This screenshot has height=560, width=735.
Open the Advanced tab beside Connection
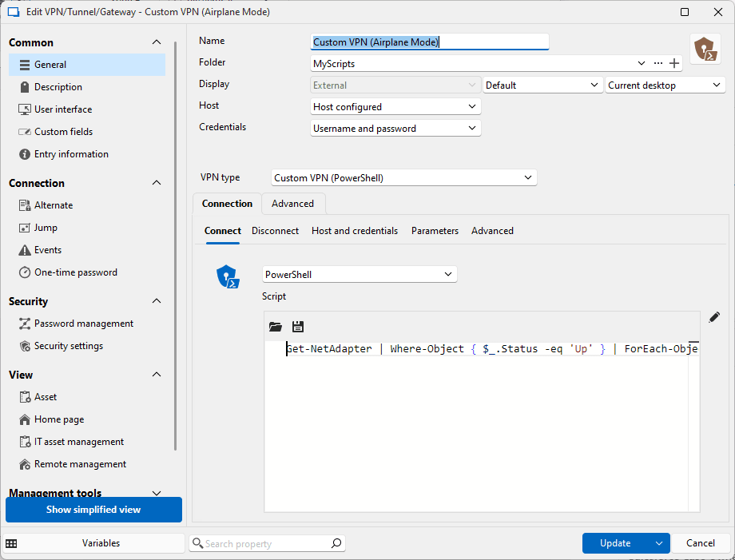click(x=292, y=204)
